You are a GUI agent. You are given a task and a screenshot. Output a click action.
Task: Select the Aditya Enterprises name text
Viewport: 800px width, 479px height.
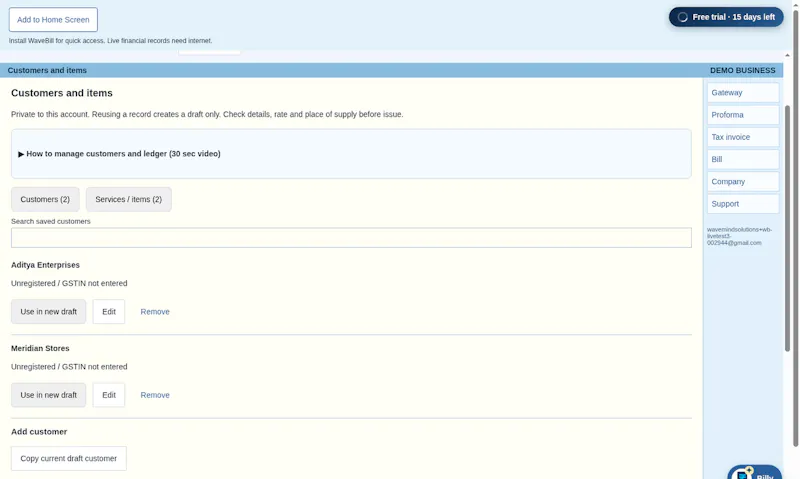click(x=45, y=265)
